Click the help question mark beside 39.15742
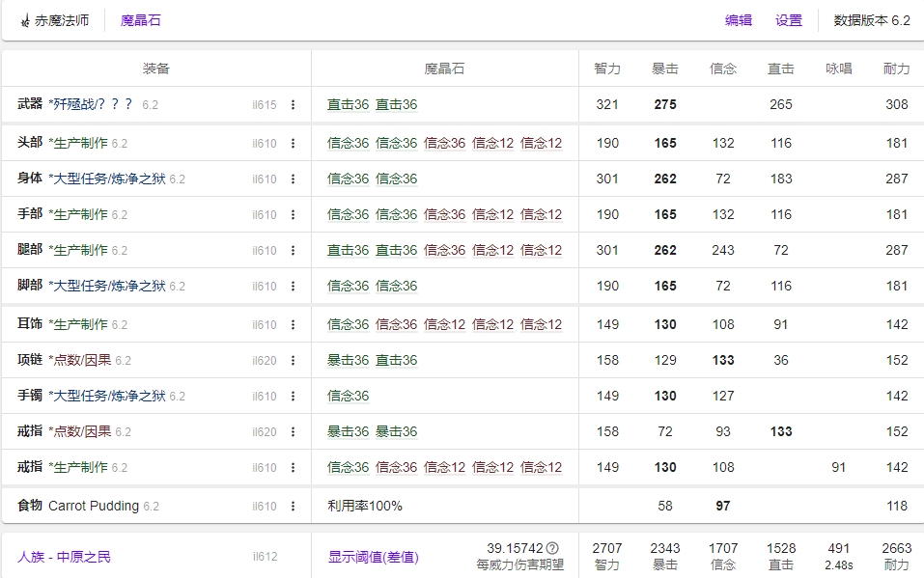Viewport: 924px width, 578px height. point(552,548)
